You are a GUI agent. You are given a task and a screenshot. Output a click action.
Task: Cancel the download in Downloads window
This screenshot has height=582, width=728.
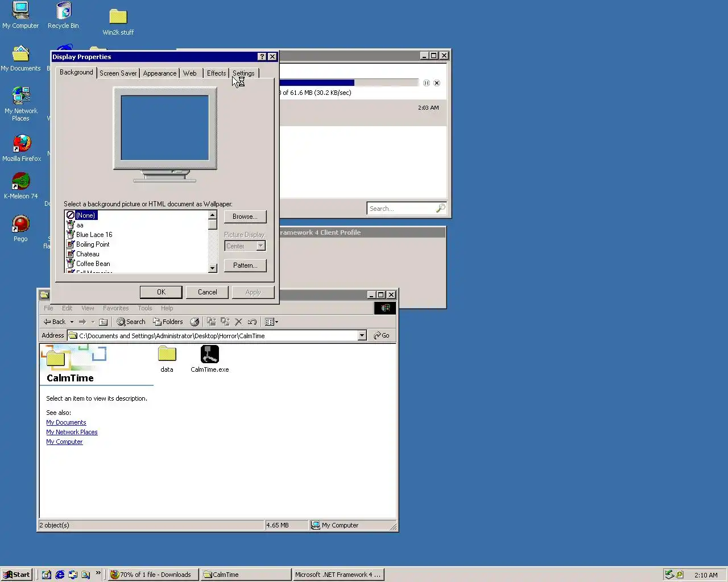click(x=437, y=83)
